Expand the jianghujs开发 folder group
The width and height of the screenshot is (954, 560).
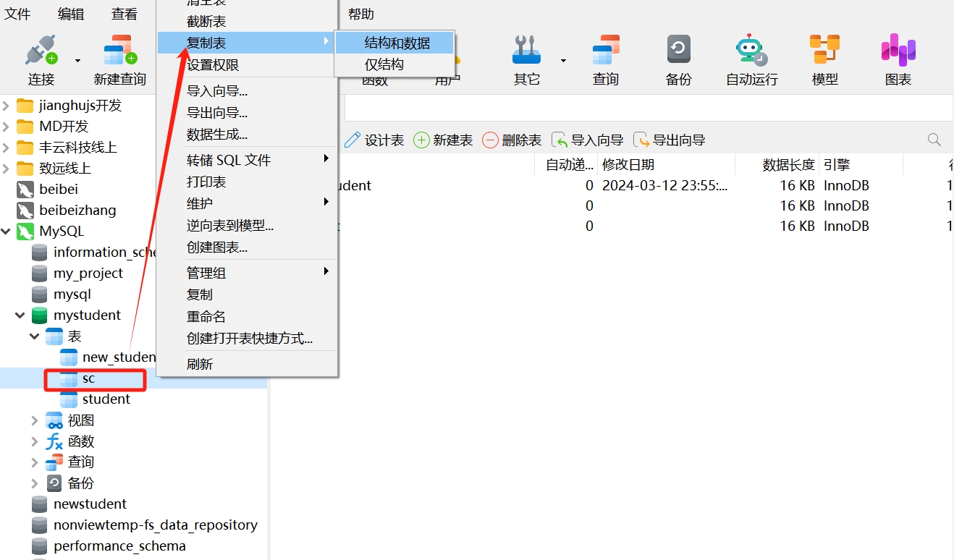click(x=7, y=106)
